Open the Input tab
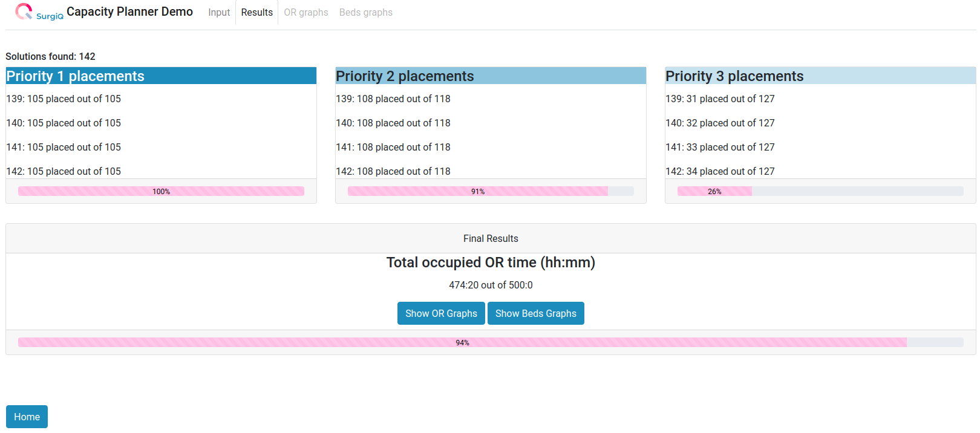The width and height of the screenshot is (980, 433). [219, 12]
